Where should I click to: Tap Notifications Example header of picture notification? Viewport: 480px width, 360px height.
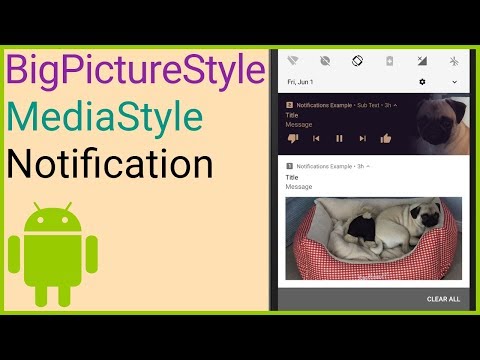coord(324,166)
